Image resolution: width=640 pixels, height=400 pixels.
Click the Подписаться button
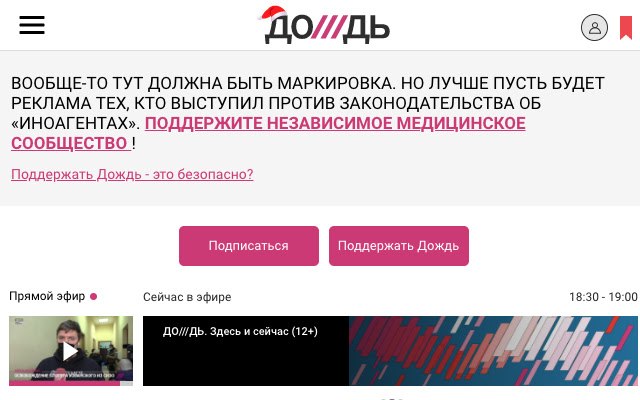(249, 246)
